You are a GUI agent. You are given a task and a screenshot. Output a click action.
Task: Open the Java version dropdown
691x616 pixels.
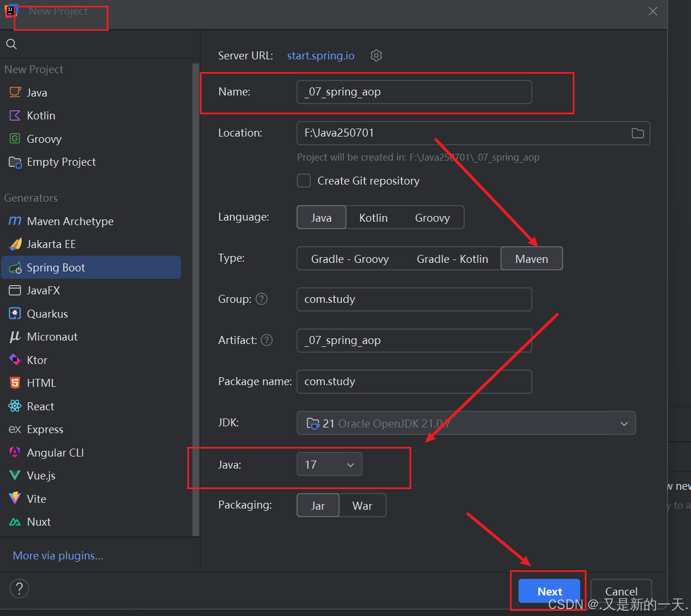click(x=330, y=465)
